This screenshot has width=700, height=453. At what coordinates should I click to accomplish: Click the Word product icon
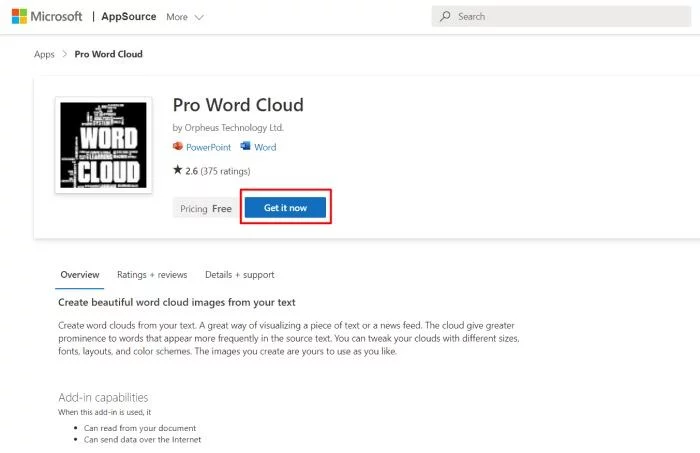coord(246,146)
